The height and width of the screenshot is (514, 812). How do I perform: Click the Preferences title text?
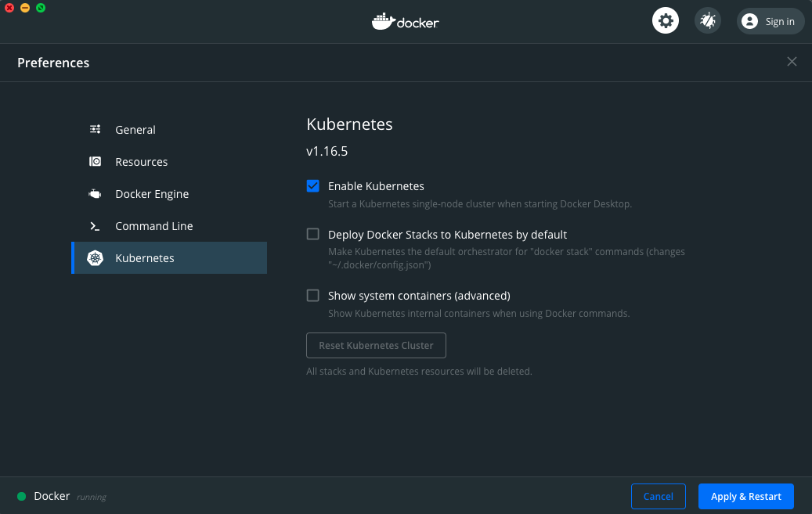(x=53, y=63)
